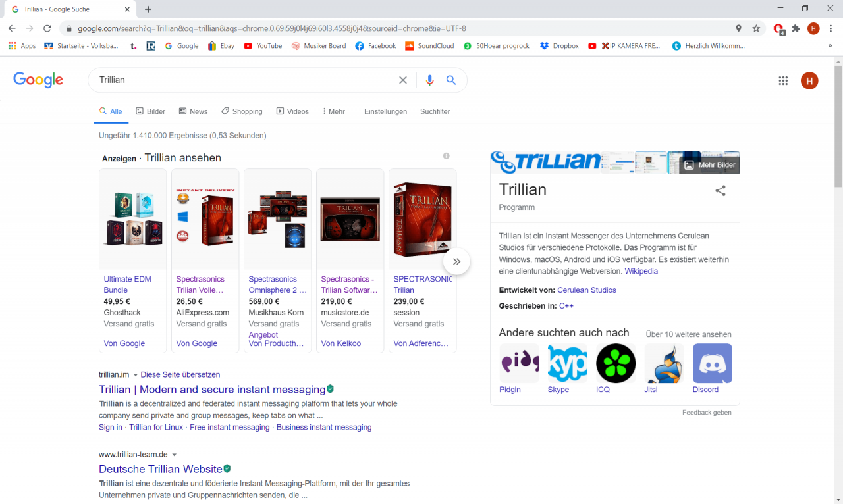843x504 pixels.
Task: Click the browser address bar URL
Action: tap(271, 28)
